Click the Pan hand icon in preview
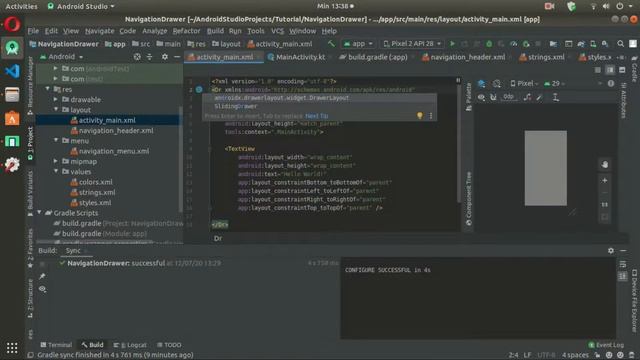 (604, 164)
